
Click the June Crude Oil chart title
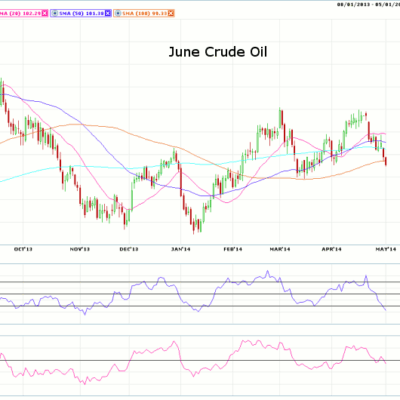218,52
